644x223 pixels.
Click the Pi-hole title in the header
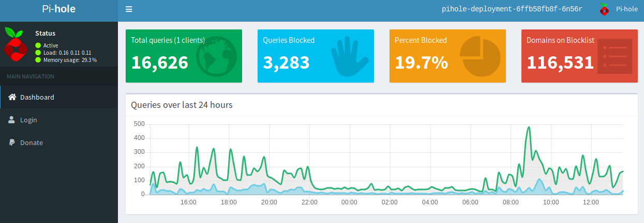tap(59, 9)
